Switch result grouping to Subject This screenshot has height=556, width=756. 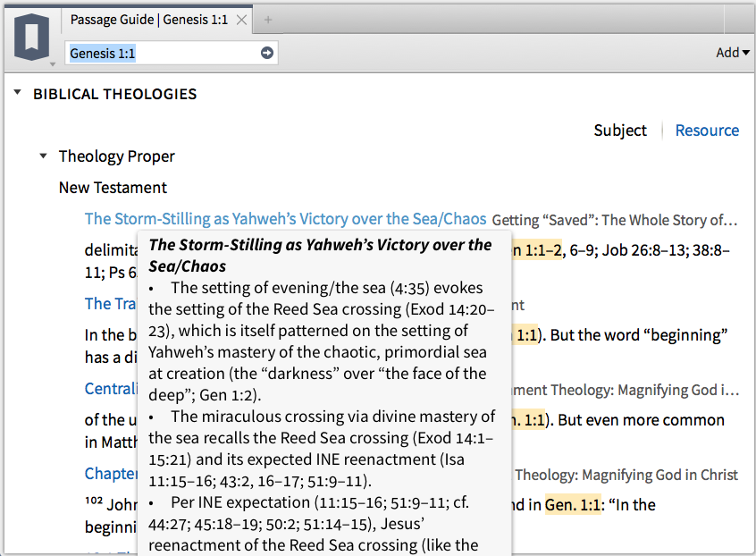(620, 130)
